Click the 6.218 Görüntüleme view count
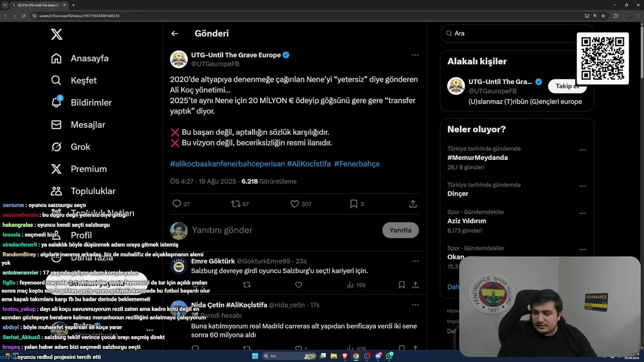The image size is (644, 362). point(269,182)
